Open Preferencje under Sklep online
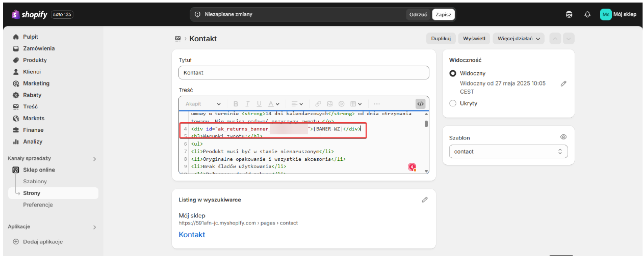644x256 pixels. (x=38, y=205)
